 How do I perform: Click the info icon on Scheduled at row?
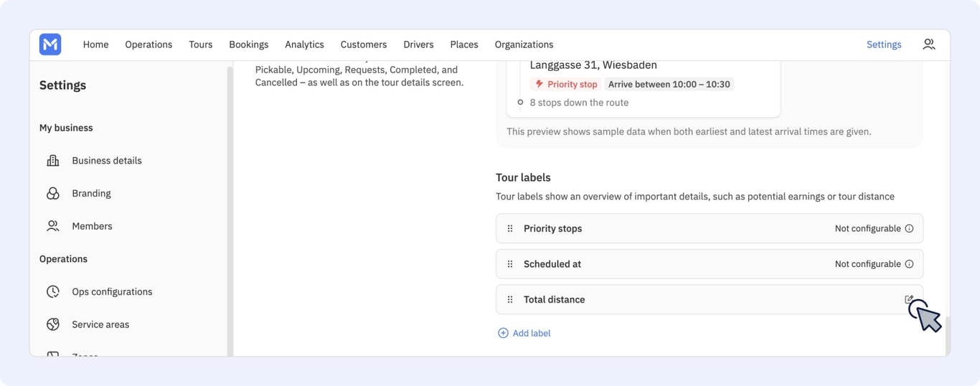pos(909,264)
